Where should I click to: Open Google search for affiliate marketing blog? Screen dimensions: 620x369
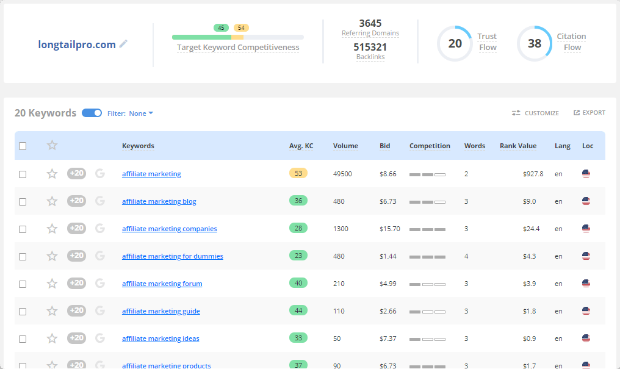[x=100, y=201]
